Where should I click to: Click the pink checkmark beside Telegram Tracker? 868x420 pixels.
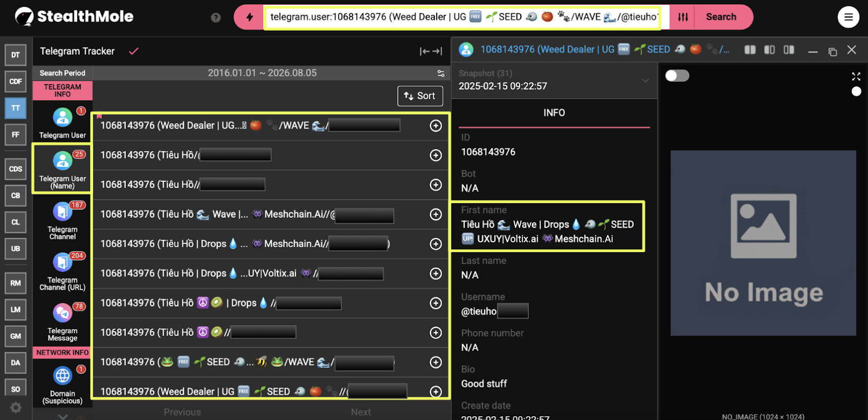(133, 51)
